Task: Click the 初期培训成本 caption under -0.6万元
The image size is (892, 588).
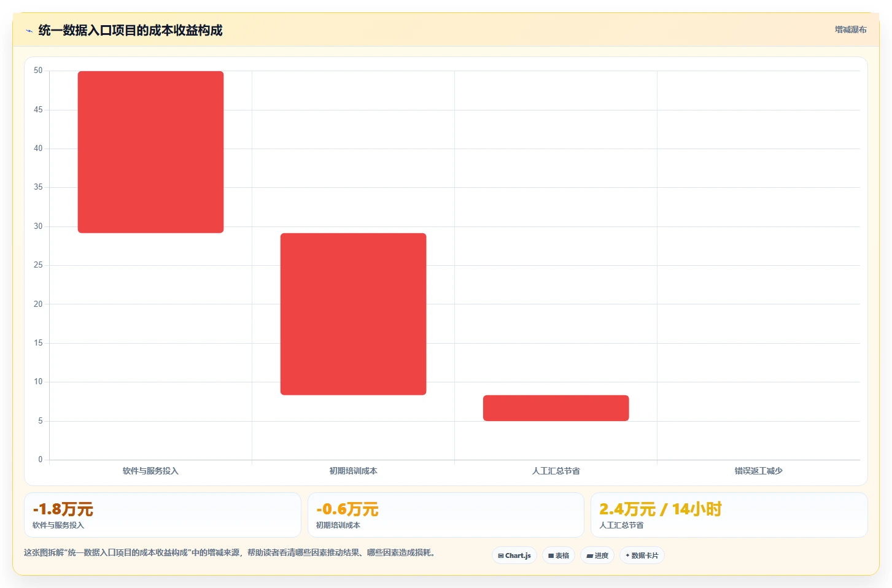Action: click(x=338, y=525)
